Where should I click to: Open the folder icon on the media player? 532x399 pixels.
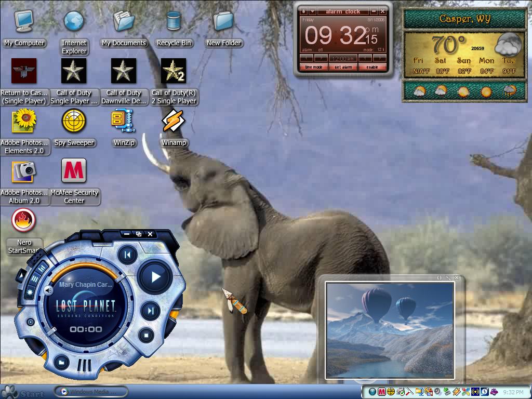click(61, 362)
